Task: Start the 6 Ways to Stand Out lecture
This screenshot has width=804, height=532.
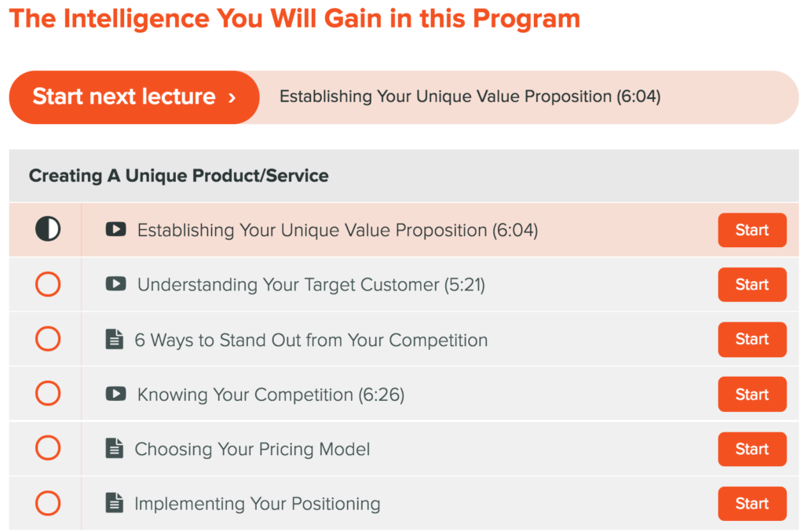Action: click(752, 339)
